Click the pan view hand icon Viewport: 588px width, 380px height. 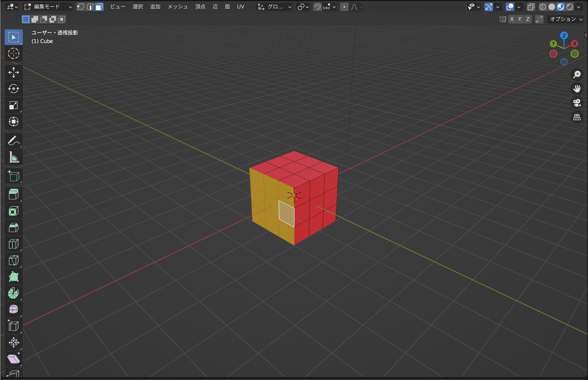click(577, 89)
